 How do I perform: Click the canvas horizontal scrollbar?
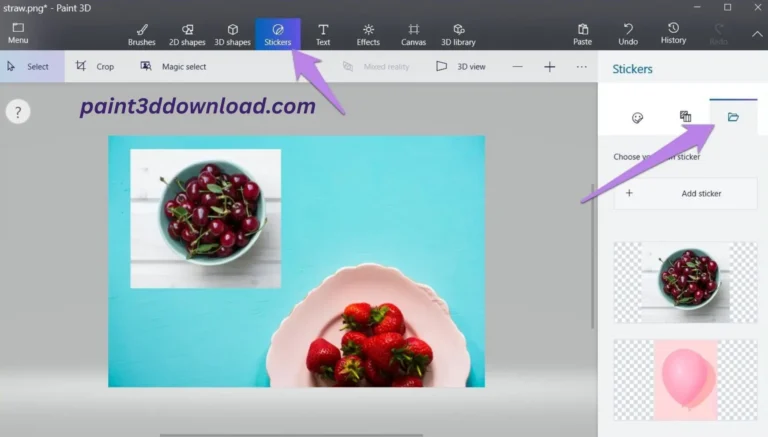[291, 435]
